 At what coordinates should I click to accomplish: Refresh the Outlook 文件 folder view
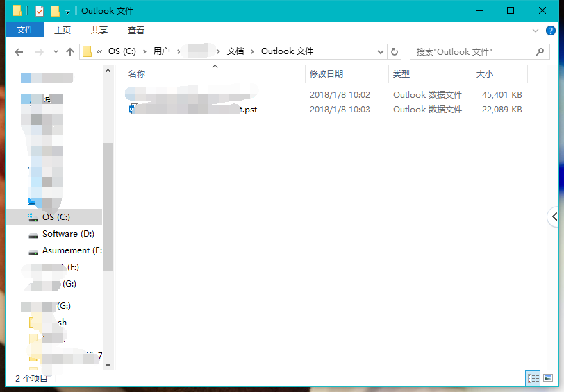pos(395,51)
